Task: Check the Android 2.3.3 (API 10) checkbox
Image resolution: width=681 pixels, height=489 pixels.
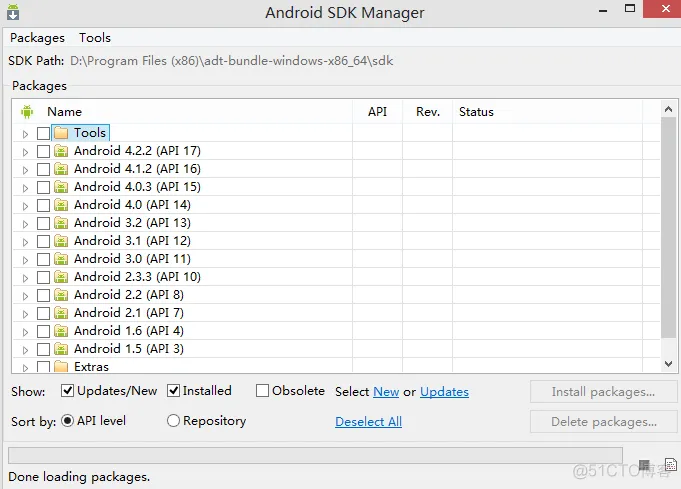Action: tap(43, 278)
